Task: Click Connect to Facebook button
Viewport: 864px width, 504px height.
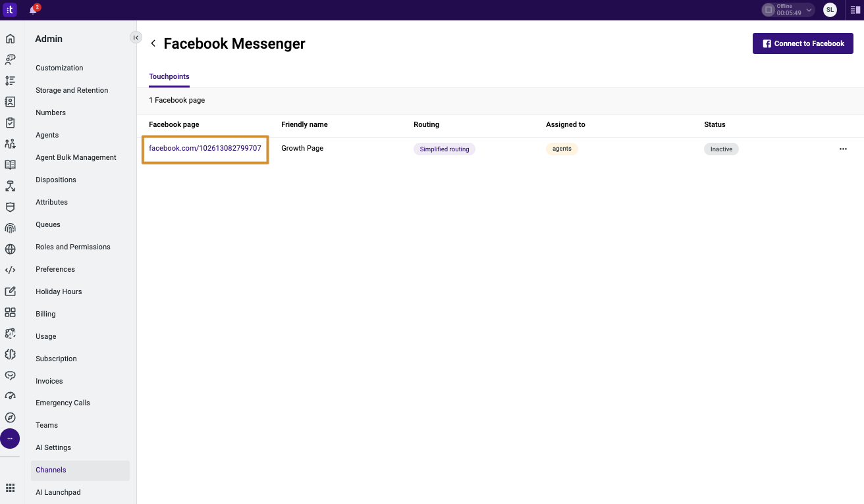Action: (803, 43)
